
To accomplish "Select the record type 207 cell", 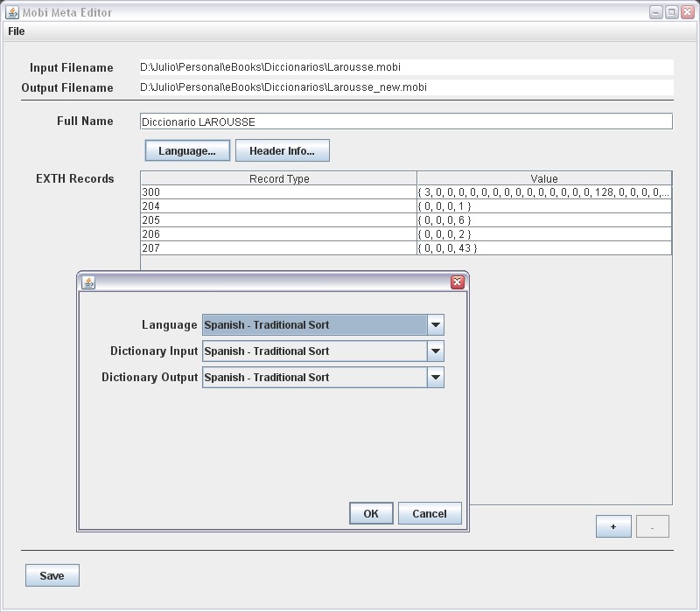I will point(279,248).
